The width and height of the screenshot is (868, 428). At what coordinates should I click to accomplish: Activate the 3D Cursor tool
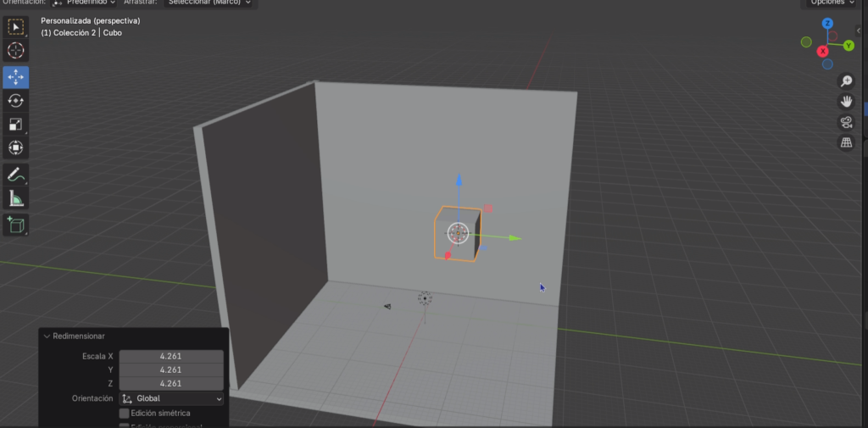15,51
